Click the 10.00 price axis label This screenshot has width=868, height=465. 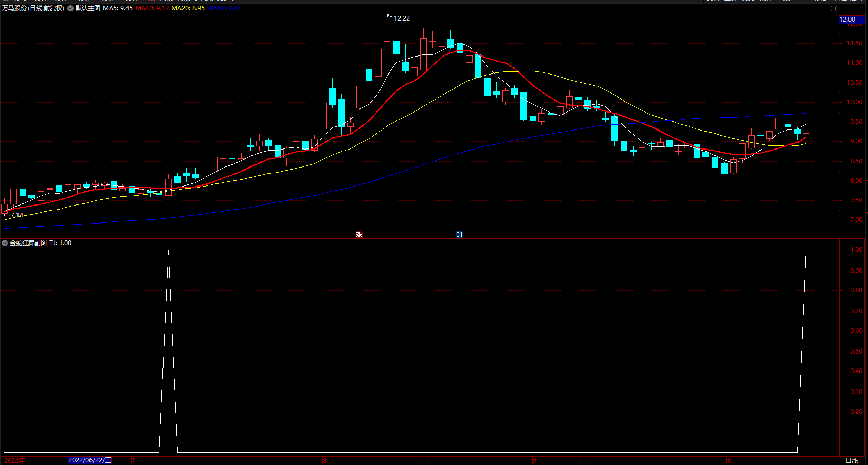coord(855,102)
